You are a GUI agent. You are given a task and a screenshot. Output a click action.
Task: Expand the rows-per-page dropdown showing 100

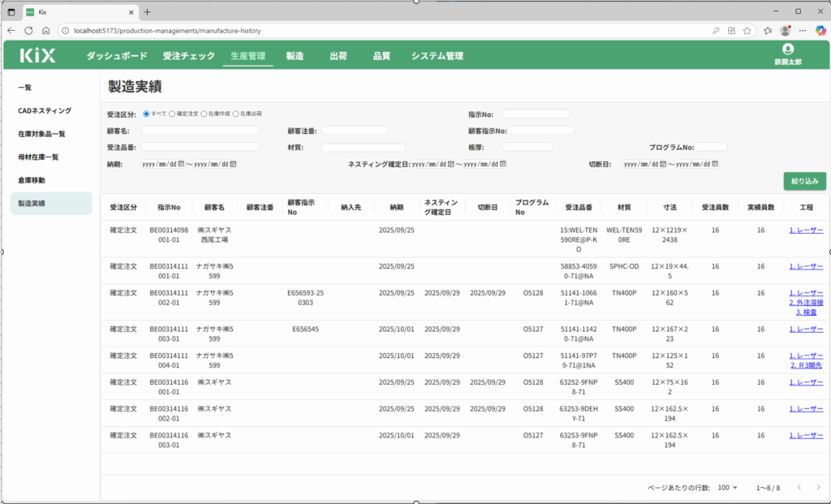(728, 487)
